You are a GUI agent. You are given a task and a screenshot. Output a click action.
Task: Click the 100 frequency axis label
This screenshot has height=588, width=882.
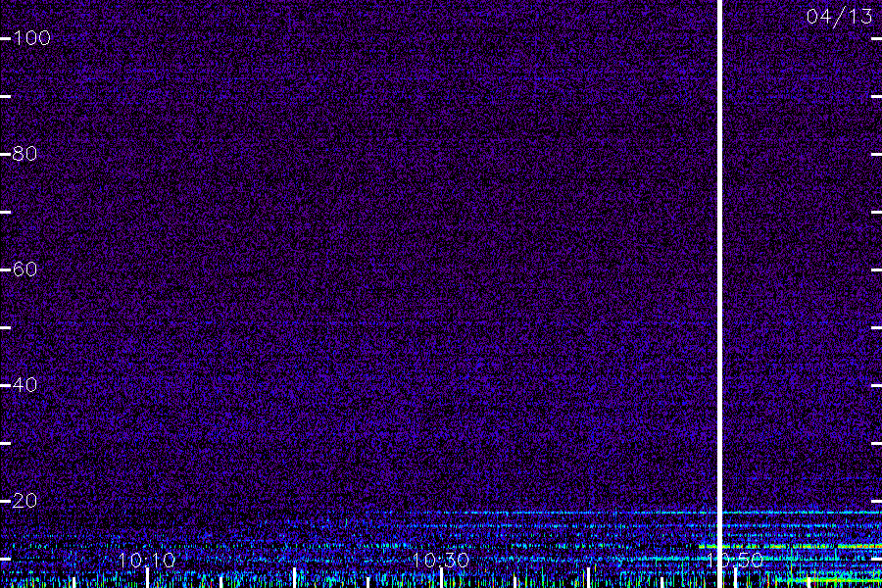(x=31, y=38)
